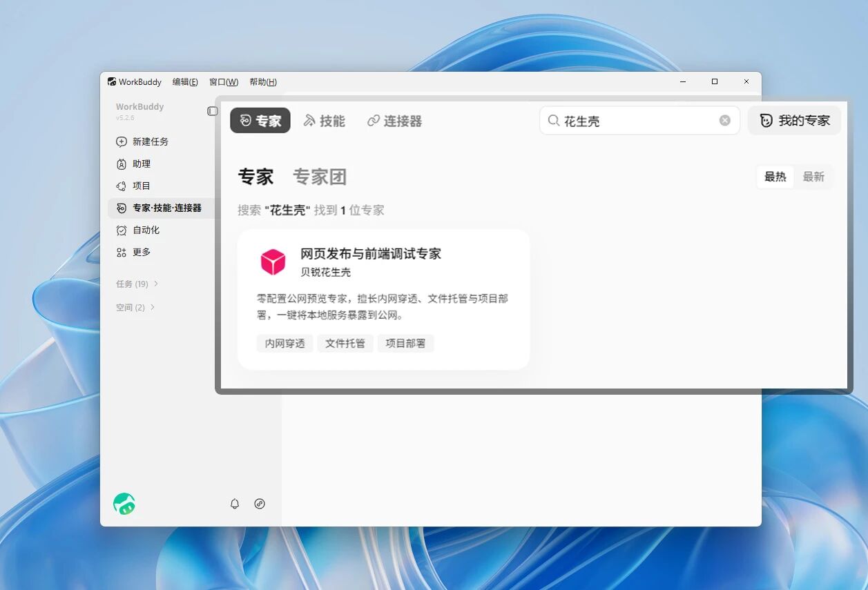Switch to the 连接器 tab
868x590 pixels.
tap(394, 121)
